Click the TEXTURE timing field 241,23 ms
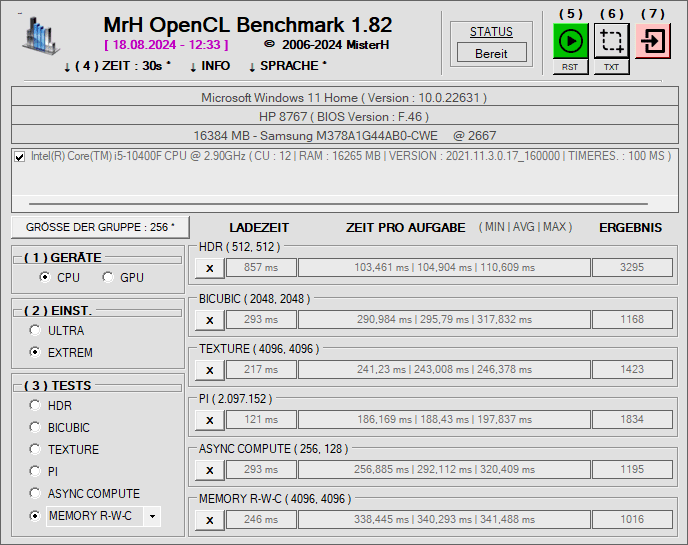The height and width of the screenshot is (545, 688). pyautogui.click(x=444, y=369)
